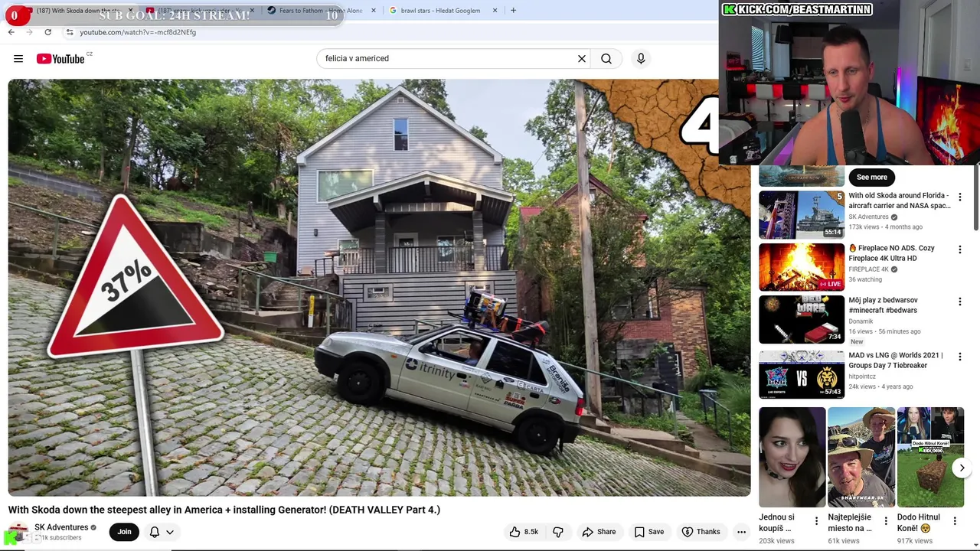Open notification bell dropdown for channel

point(162,532)
